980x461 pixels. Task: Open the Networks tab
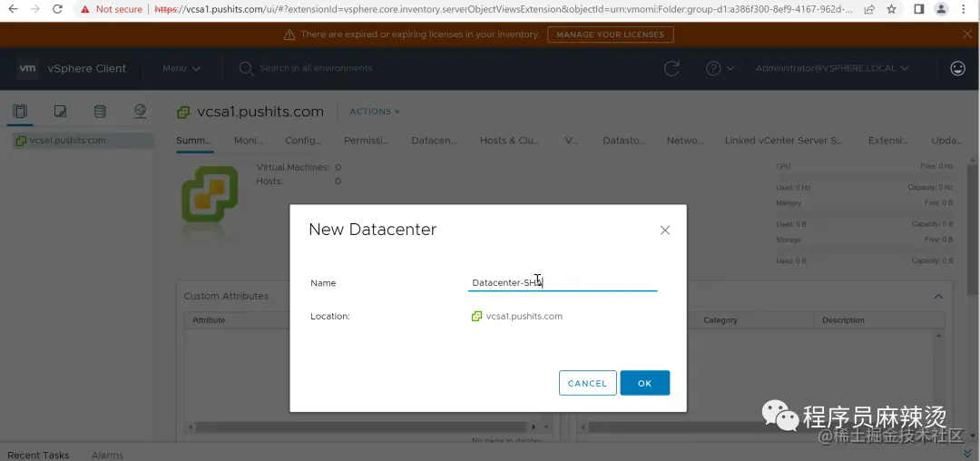tap(685, 141)
